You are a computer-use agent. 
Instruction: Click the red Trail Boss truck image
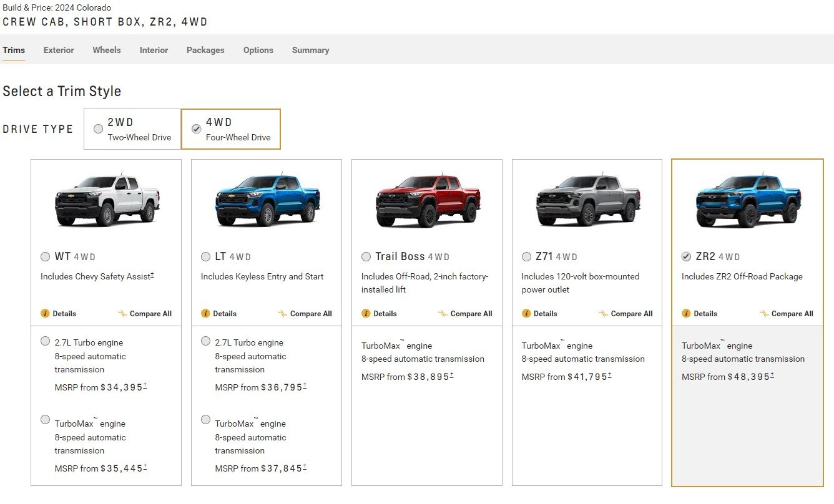[428, 200]
